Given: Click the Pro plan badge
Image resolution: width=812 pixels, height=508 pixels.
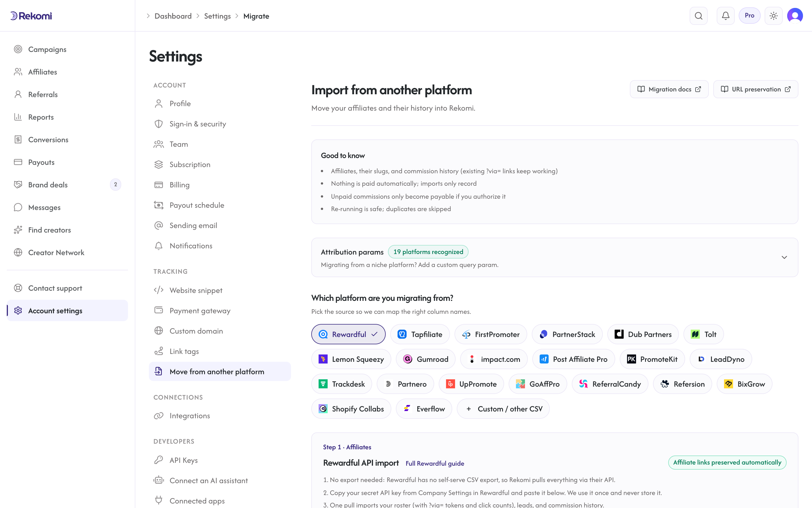Looking at the screenshot, I should (x=749, y=16).
